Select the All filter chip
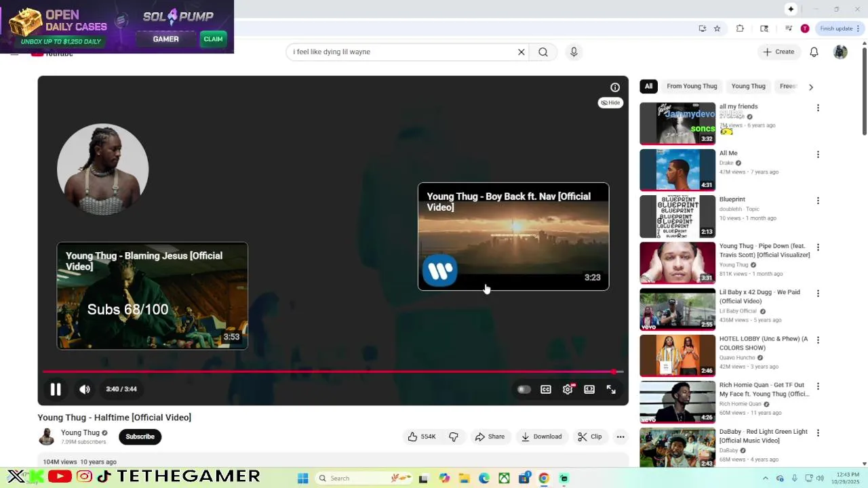The image size is (868, 488). (648, 86)
